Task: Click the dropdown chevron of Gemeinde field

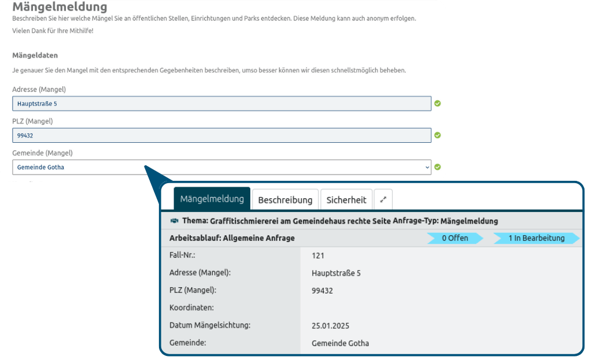Action: 427,167
